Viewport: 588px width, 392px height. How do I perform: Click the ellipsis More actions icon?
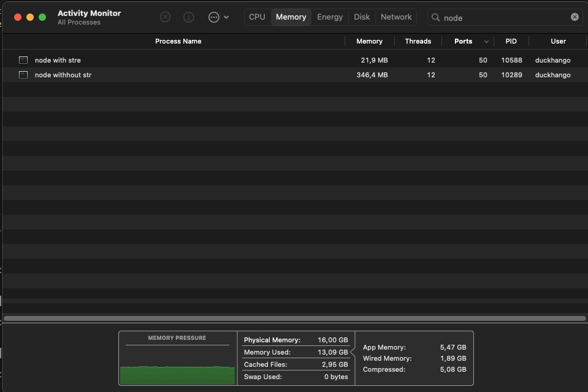[x=214, y=17]
